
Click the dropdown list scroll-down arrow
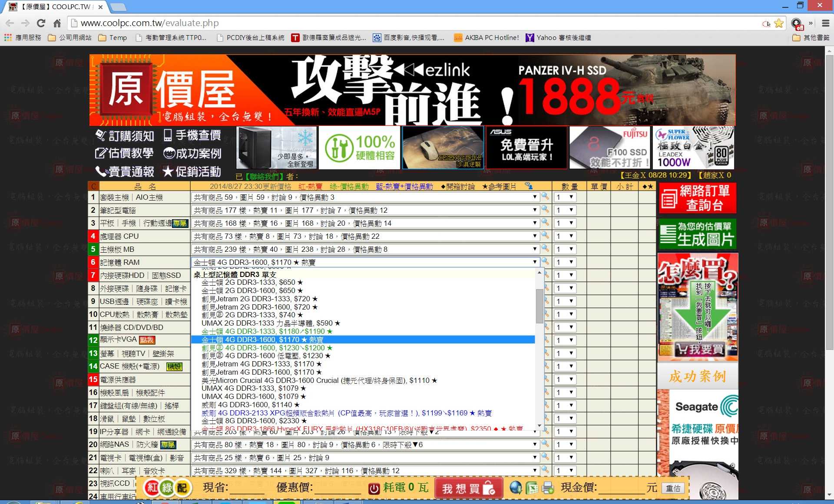pyautogui.click(x=539, y=425)
